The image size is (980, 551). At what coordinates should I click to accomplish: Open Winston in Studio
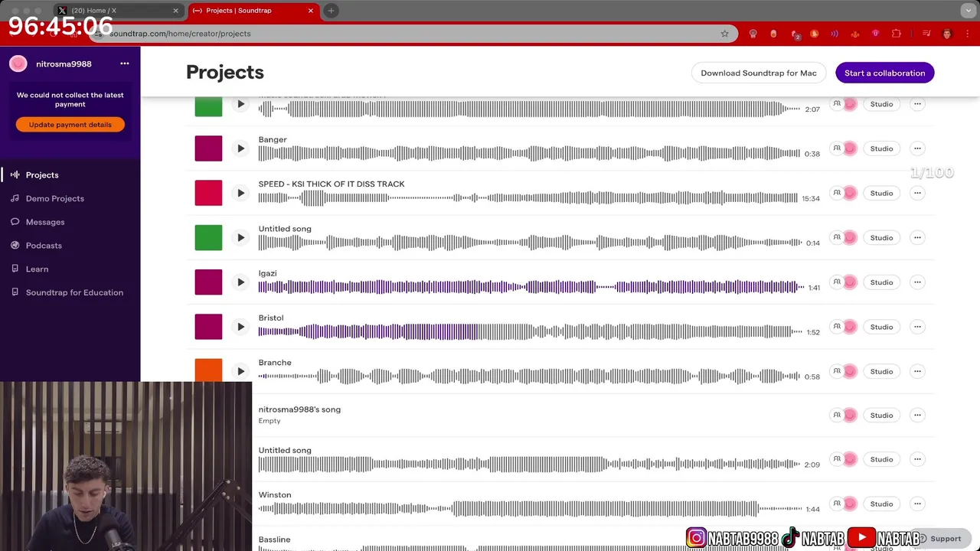881,504
